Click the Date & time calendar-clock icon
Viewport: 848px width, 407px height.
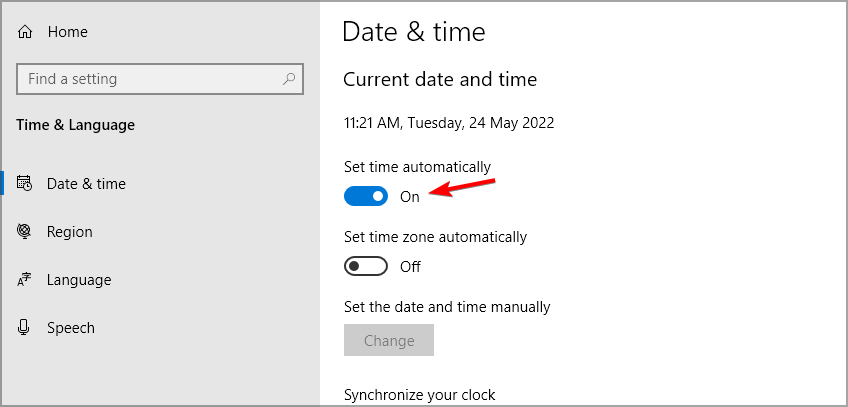tap(26, 184)
